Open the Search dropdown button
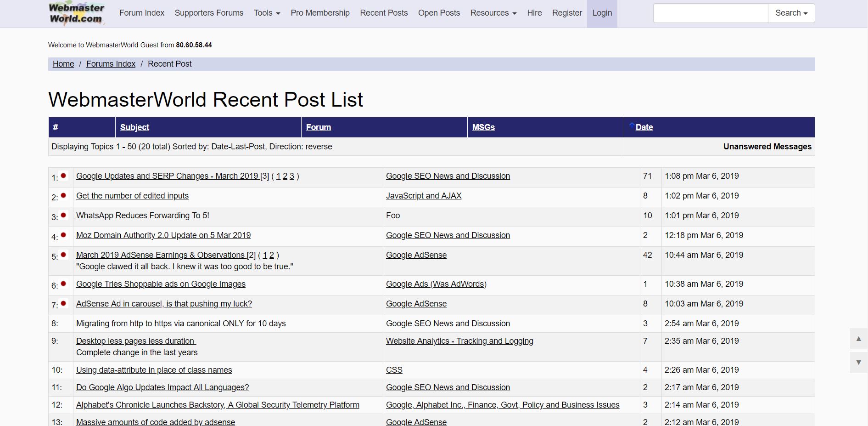Screen dimensions: 868x426 791,13
